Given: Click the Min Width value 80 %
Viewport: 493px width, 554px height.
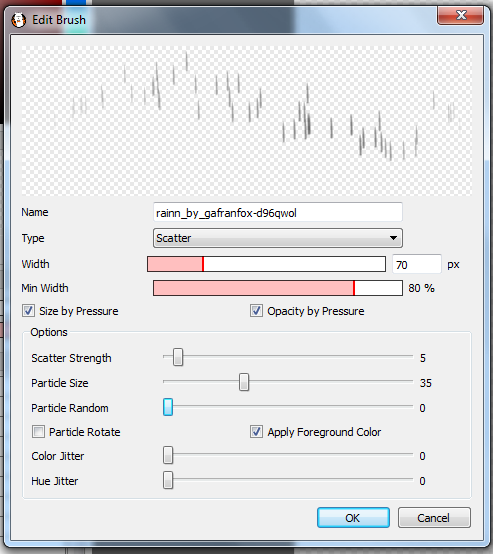Looking at the screenshot, I should click(422, 288).
